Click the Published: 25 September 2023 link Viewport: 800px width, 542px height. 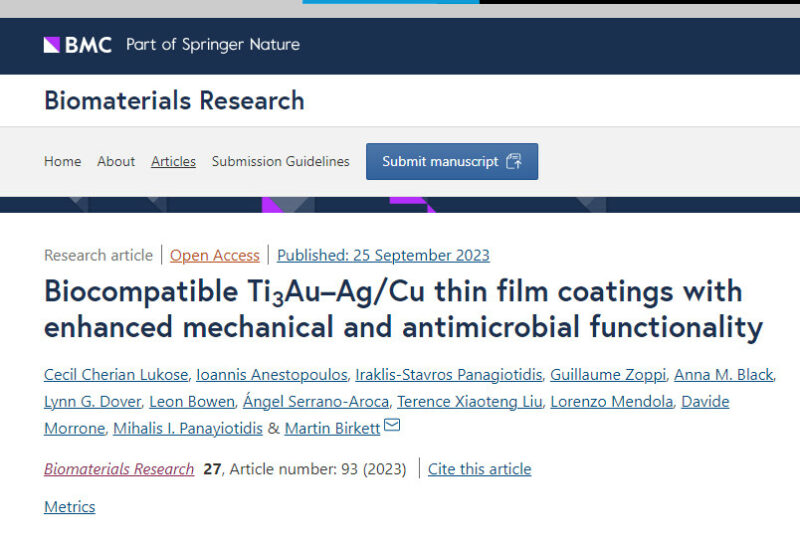(383, 255)
